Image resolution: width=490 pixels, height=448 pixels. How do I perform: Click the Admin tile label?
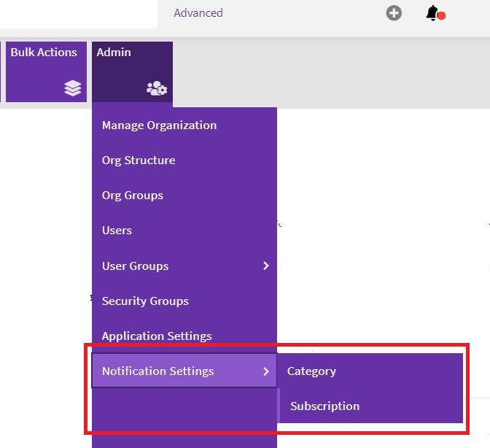(114, 53)
